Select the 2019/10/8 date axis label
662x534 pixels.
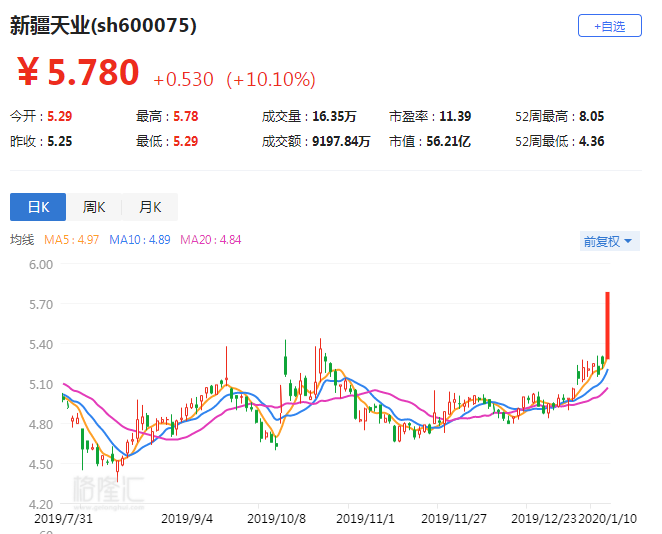pyautogui.click(x=276, y=518)
